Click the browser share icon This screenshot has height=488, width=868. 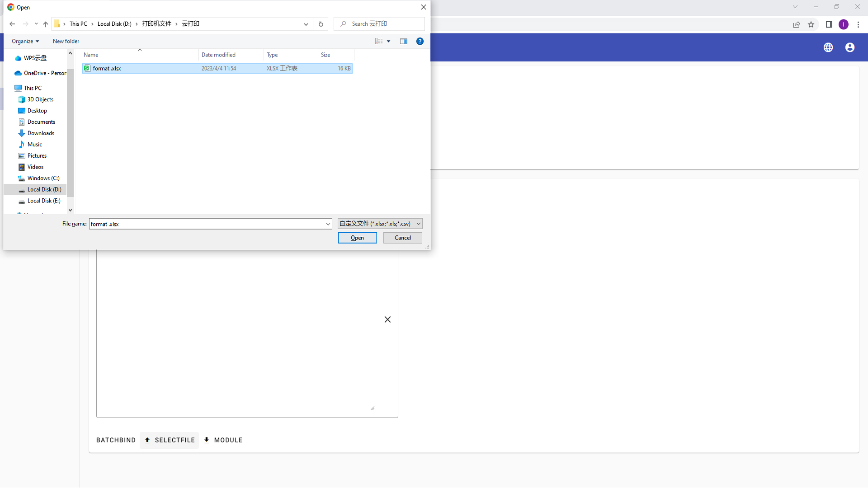pos(797,24)
